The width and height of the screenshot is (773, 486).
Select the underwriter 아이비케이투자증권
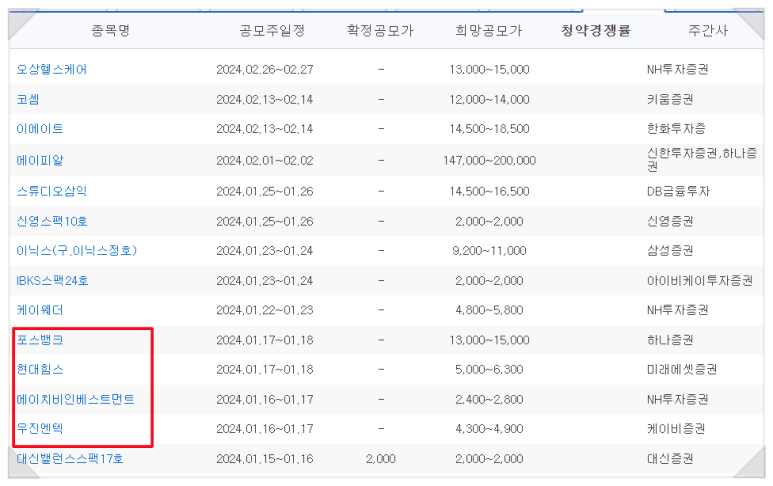point(700,281)
